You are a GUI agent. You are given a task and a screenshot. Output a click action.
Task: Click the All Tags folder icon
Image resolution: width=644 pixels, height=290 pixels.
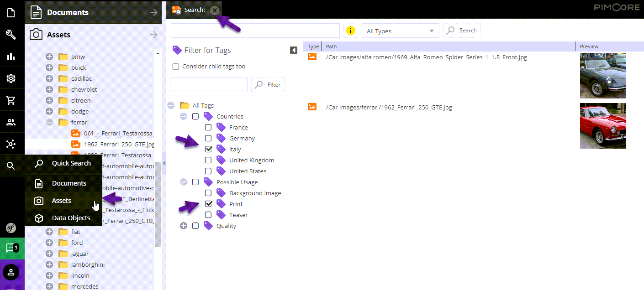pyautogui.click(x=185, y=105)
